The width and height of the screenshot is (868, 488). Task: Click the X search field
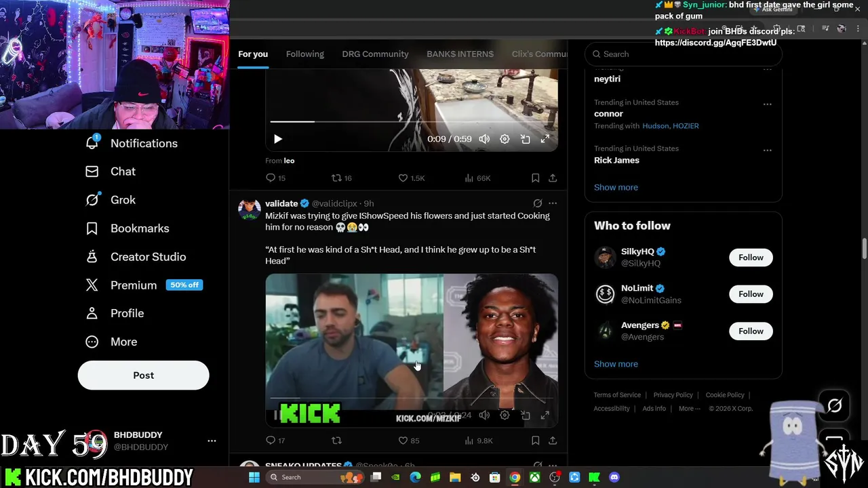pyautogui.click(x=684, y=54)
